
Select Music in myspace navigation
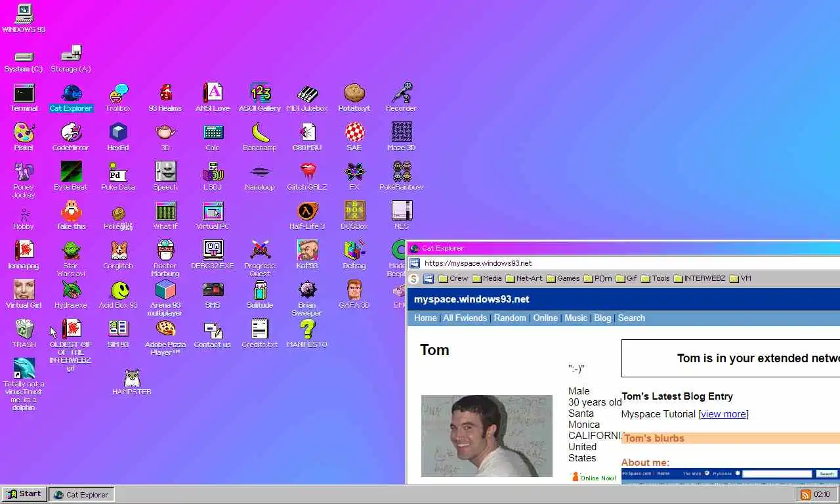(576, 318)
